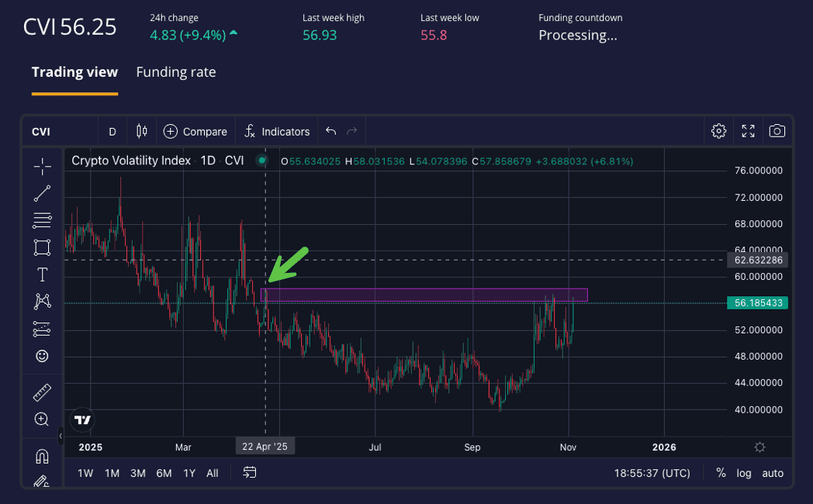Screen dimensions: 813x504
Task: Toggle the magnet snap mode
Action: coord(42,456)
